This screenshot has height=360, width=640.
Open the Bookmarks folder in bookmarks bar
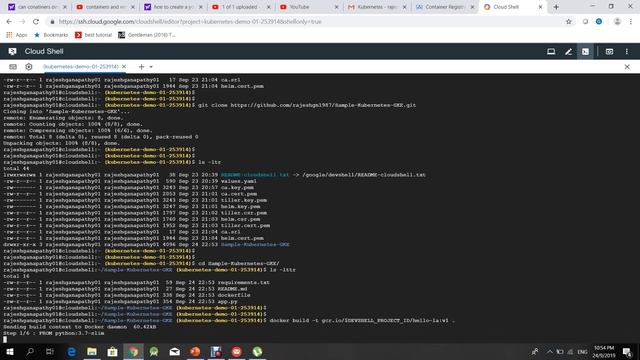click(51, 35)
